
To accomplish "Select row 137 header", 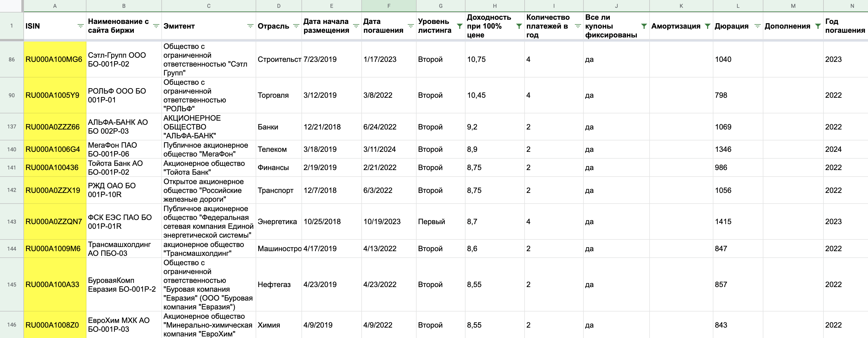I will pos(12,127).
